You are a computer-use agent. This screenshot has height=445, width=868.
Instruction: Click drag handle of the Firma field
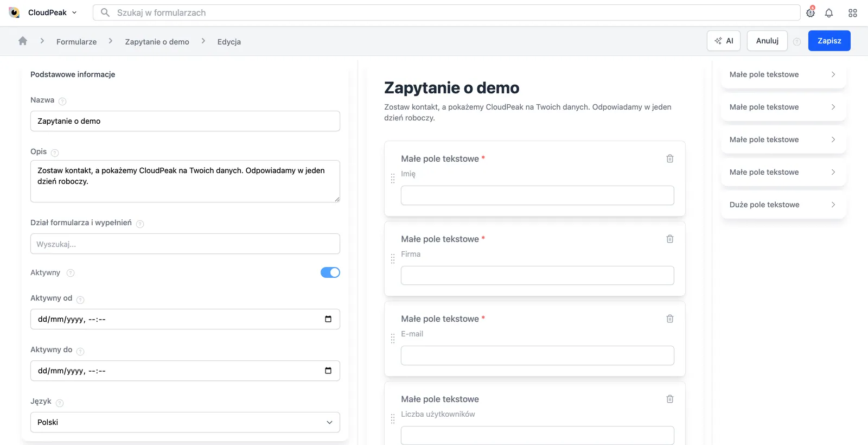393,259
